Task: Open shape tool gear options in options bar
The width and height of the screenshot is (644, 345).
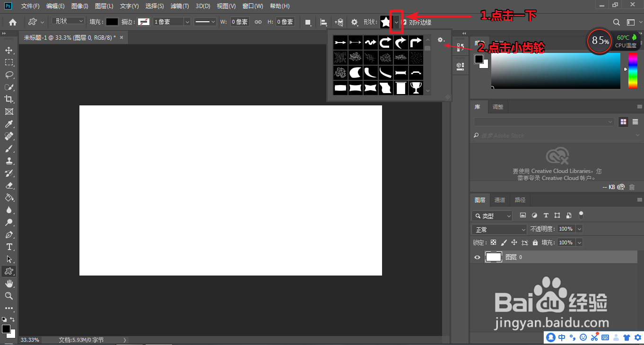Action: 355,22
